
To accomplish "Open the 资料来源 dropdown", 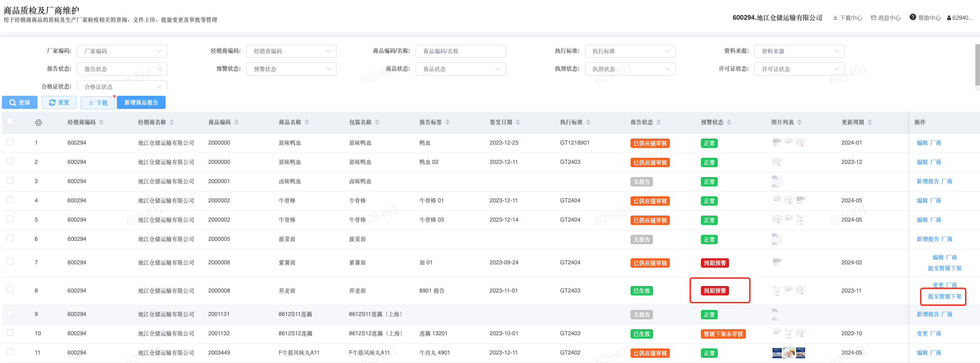I will tap(799, 51).
